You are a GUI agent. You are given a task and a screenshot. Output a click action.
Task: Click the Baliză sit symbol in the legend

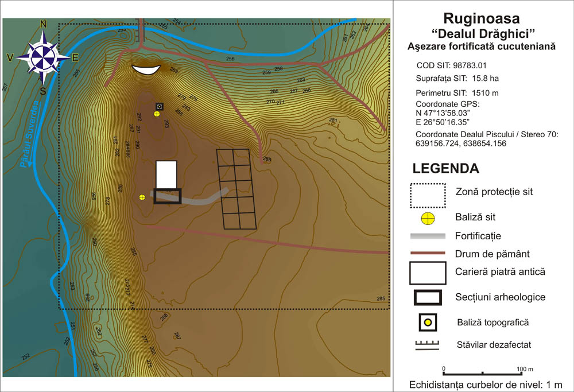(x=428, y=218)
